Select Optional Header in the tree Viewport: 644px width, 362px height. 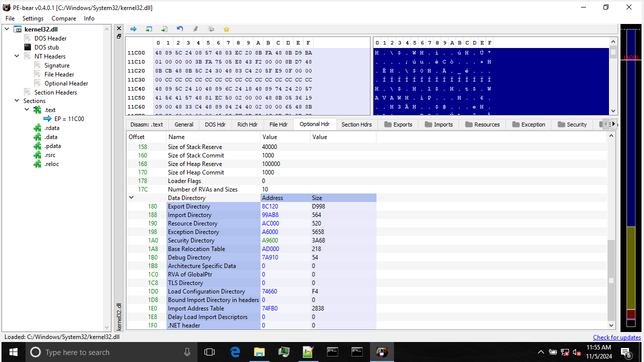click(66, 83)
